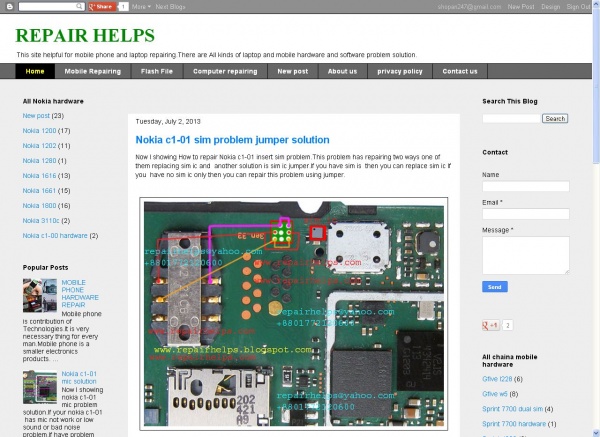Click the New Post link in navbar
This screenshot has width=600, height=437.
(521, 7)
